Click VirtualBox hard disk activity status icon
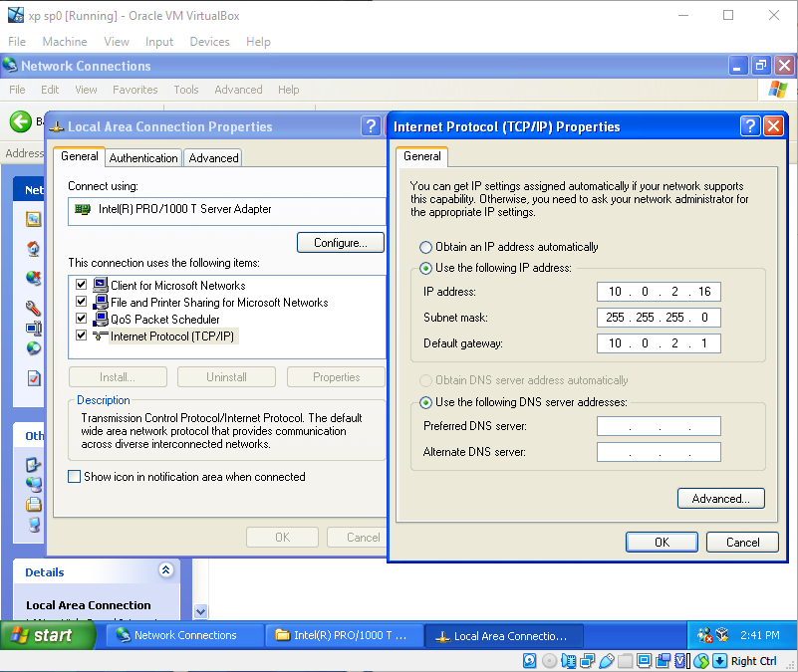798x672 pixels. tap(530, 661)
